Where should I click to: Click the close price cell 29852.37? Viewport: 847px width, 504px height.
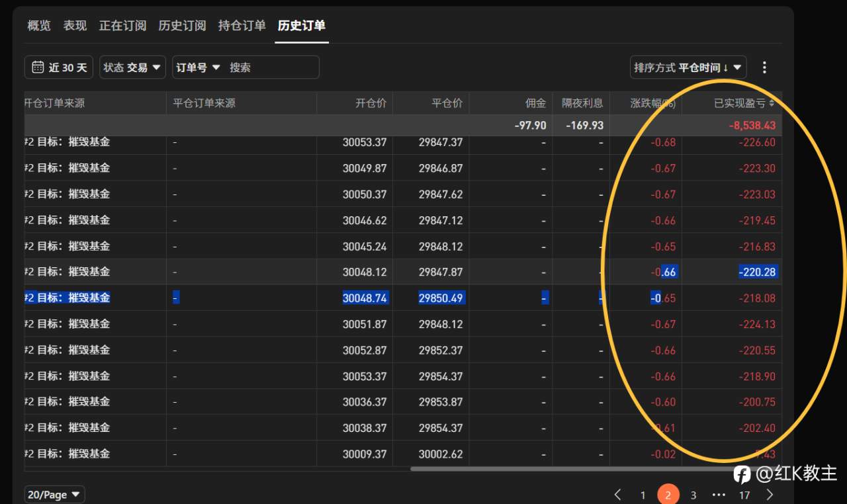coord(441,350)
